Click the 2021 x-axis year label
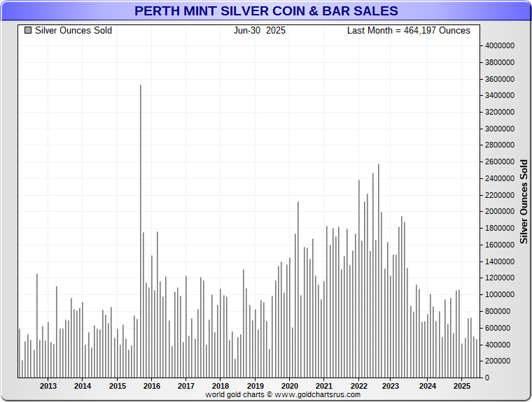 pyautogui.click(x=324, y=386)
